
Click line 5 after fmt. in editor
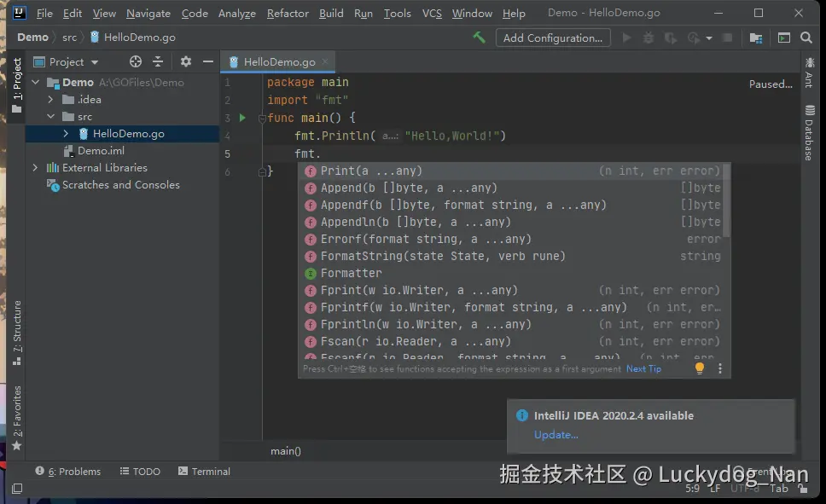point(322,154)
